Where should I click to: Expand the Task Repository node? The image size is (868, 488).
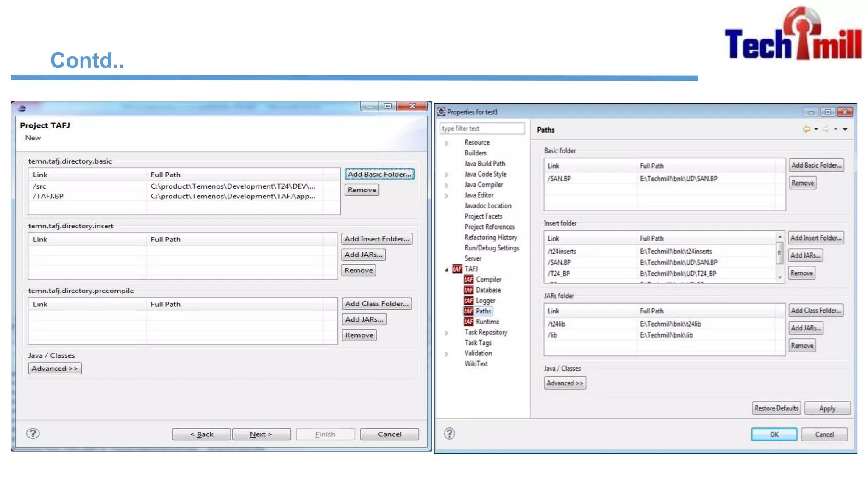[446, 333]
